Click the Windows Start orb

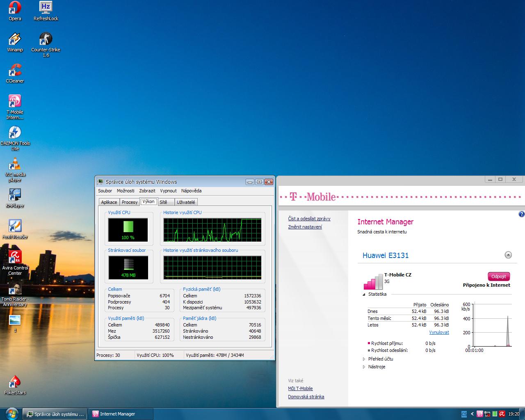click(x=11, y=413)
